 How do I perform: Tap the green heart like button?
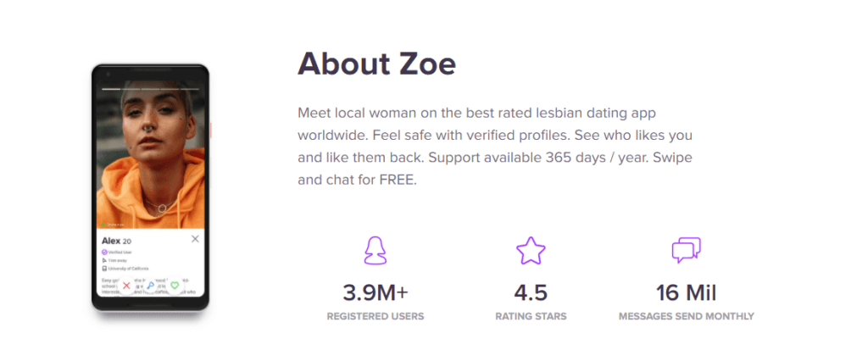(x=175, y=286)
